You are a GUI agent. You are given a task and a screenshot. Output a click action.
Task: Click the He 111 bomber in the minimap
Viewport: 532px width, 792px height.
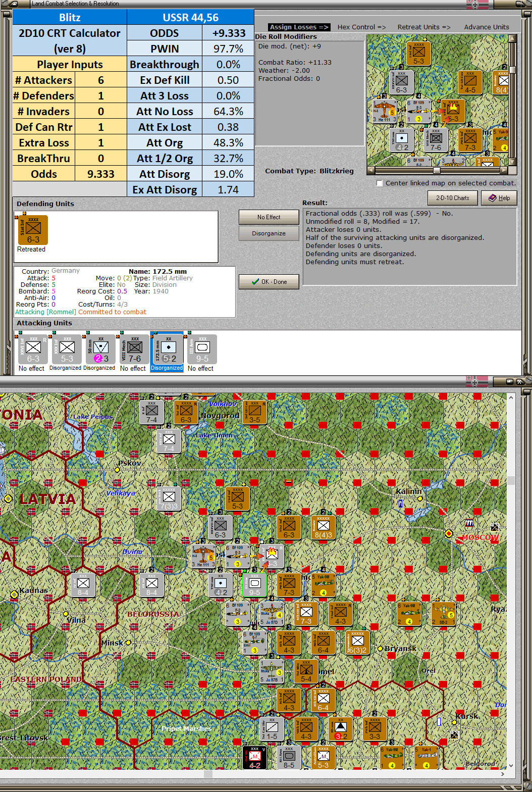384,111
